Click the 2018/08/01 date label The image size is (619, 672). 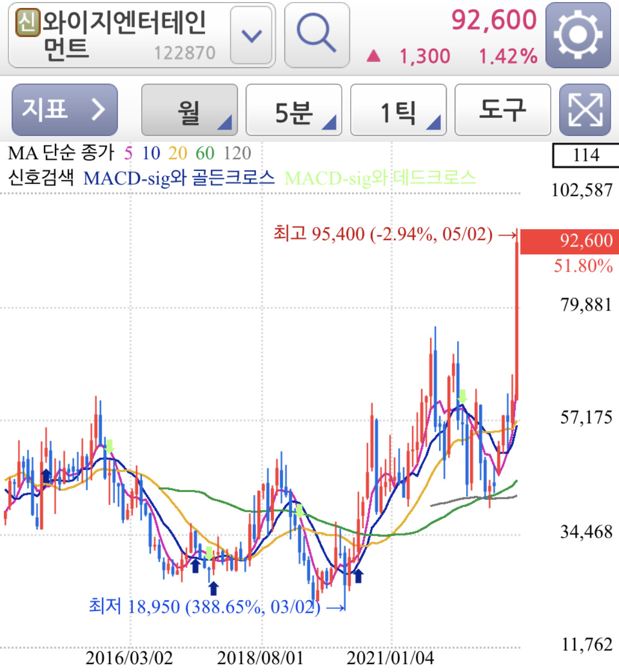click(x=260, y=658)
